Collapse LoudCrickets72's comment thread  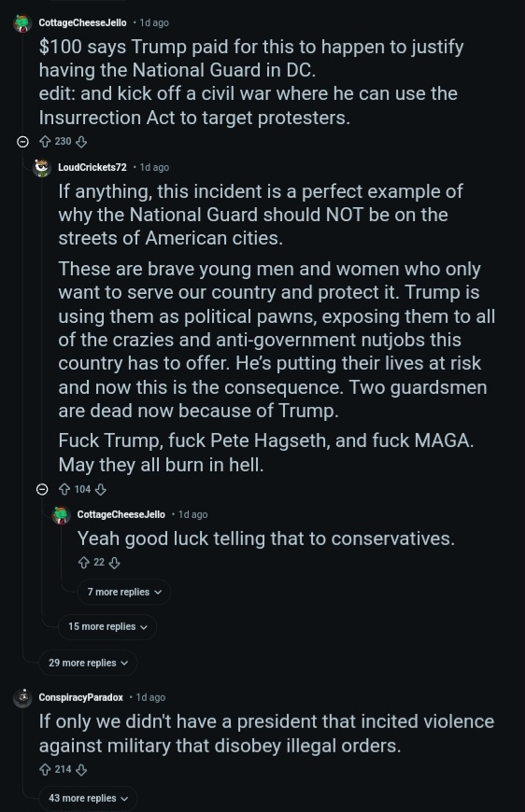point(42,489)
